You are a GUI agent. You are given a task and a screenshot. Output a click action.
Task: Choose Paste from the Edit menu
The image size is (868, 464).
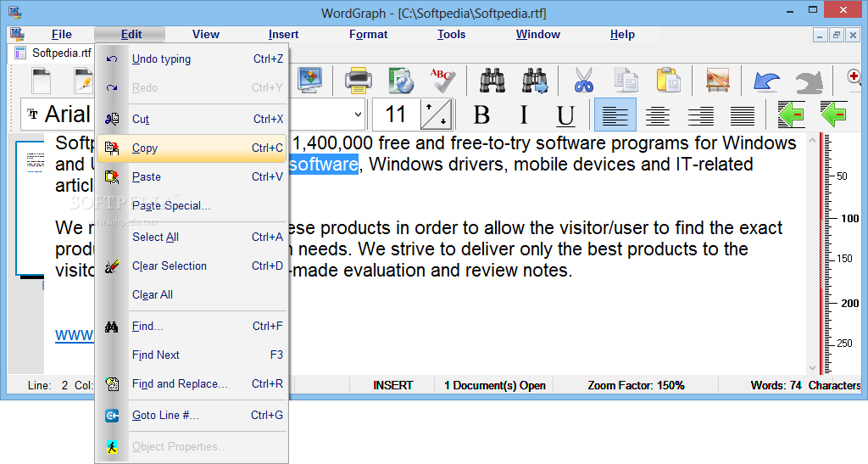point(192,176)
